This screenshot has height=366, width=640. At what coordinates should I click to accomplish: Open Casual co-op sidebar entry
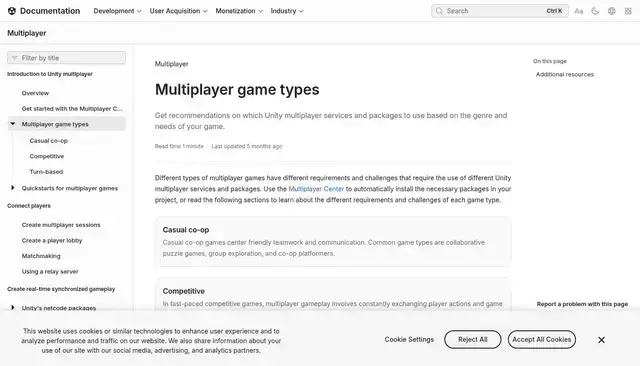(49, 141)
